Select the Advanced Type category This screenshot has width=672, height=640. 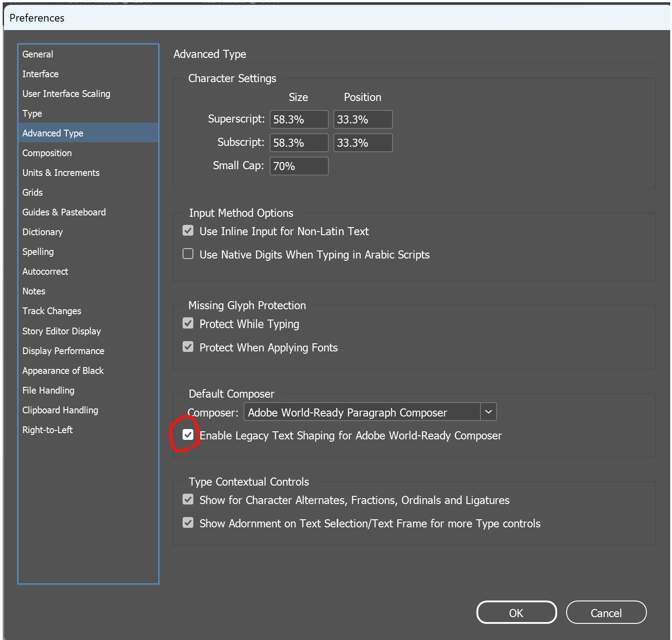88,133
